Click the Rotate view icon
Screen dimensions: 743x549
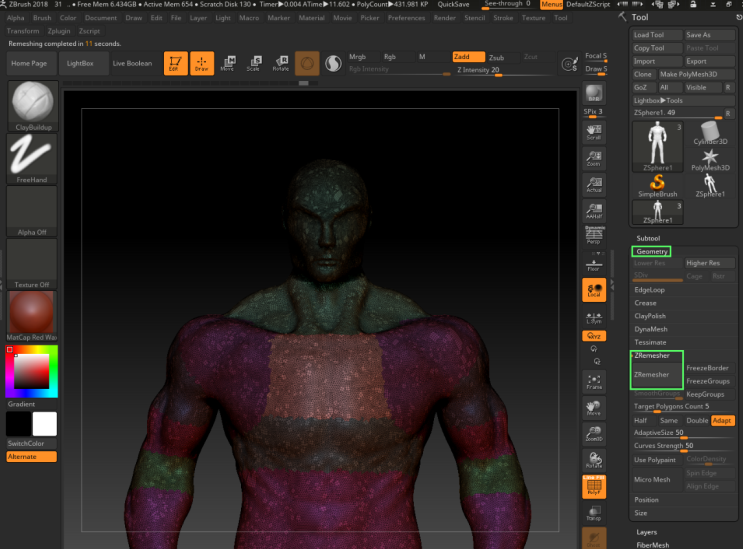[x=594, y=460]
